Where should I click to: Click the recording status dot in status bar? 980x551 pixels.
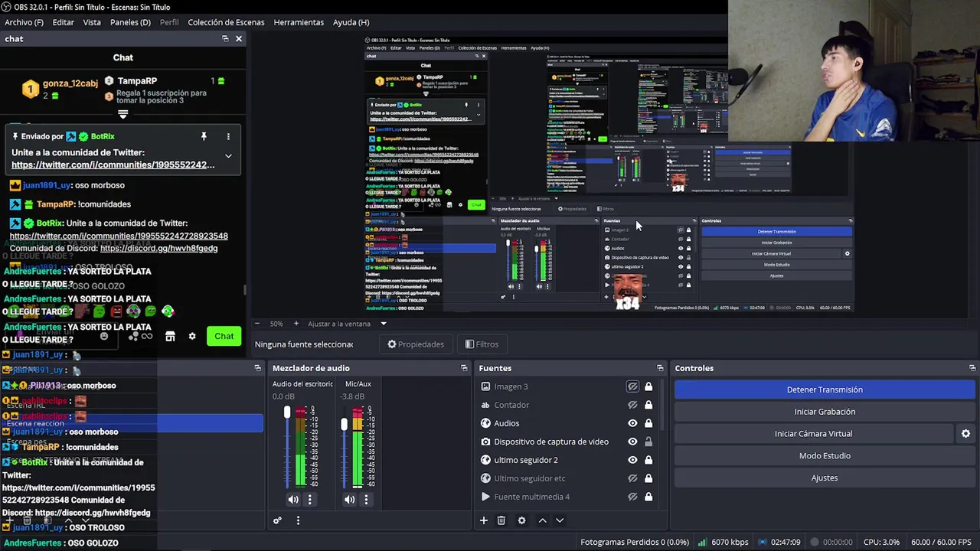[815, 543]
